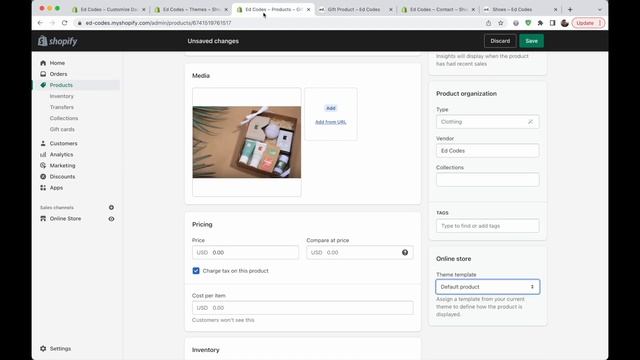Go back with the browser back arrow
This screenshot has height=360, width=640.
coord(40,23)
